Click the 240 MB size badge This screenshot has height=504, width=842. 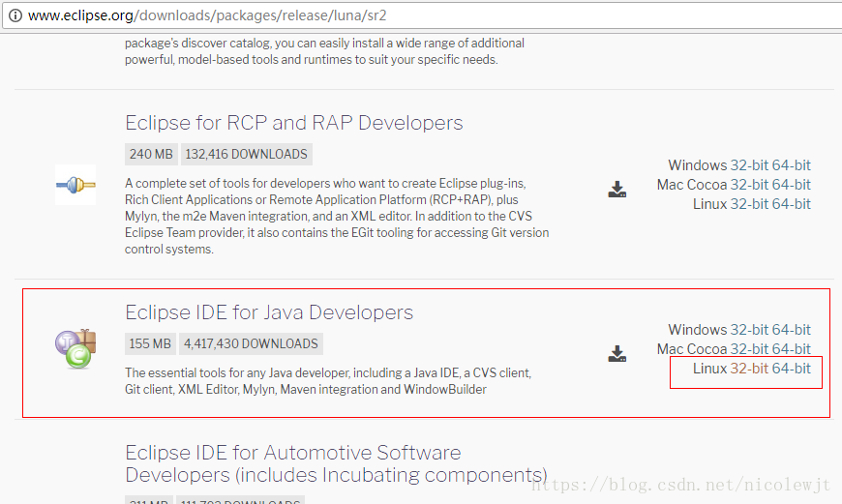click(151, 154)
